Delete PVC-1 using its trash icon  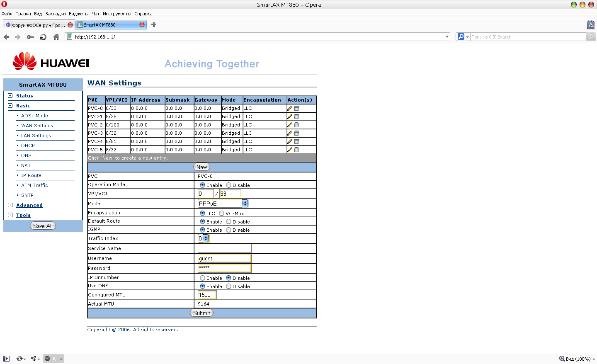click(x=296, y=116)
